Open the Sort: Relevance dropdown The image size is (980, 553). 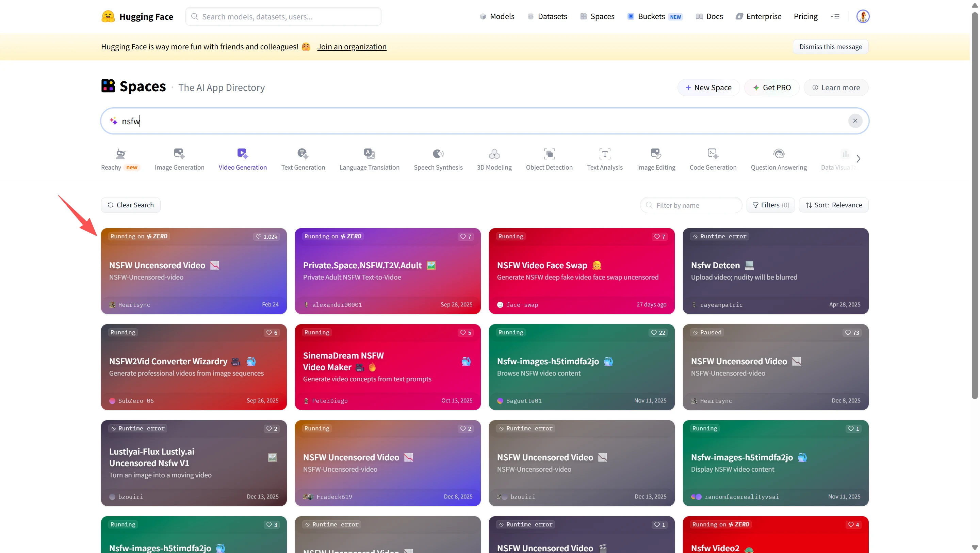[x=834, y=205]
